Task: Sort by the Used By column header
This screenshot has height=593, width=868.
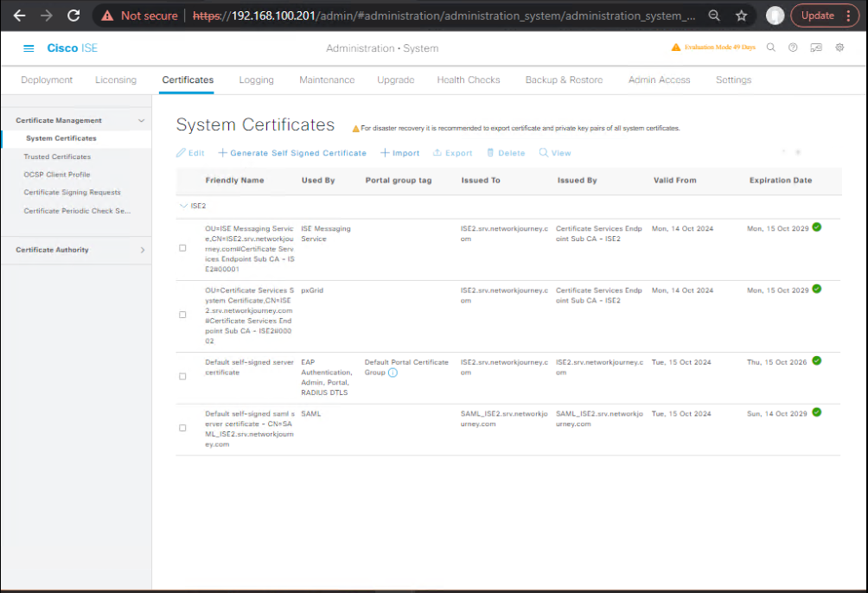Action: point(318,181)
